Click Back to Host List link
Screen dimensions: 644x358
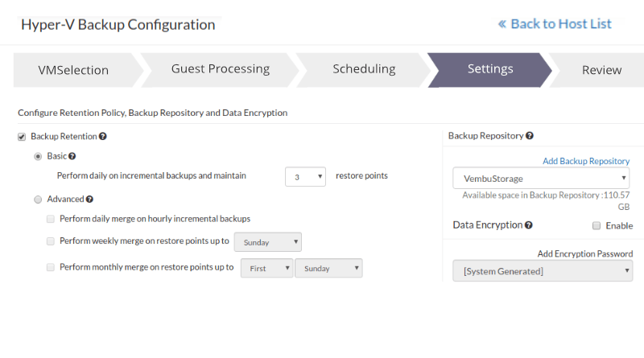555,24
